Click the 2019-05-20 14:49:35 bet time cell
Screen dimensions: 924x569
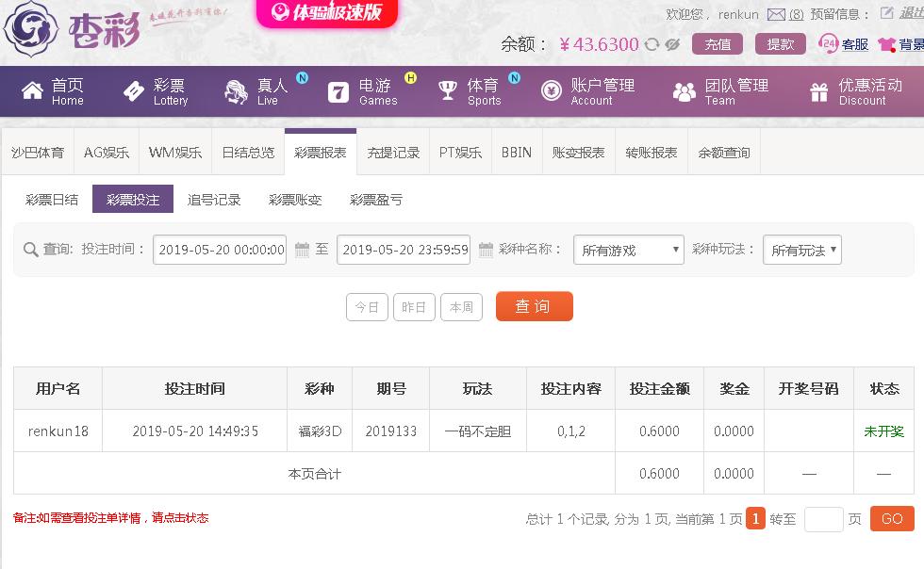click(195, 431)
